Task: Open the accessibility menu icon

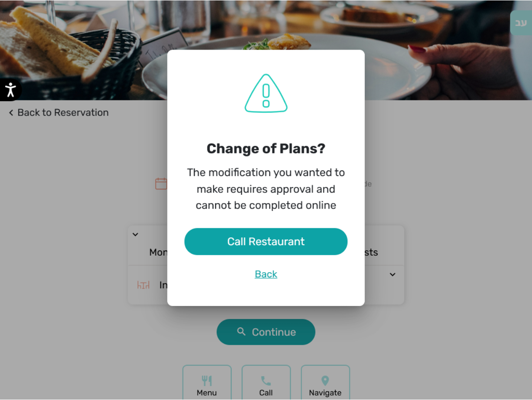Action: 10,90
